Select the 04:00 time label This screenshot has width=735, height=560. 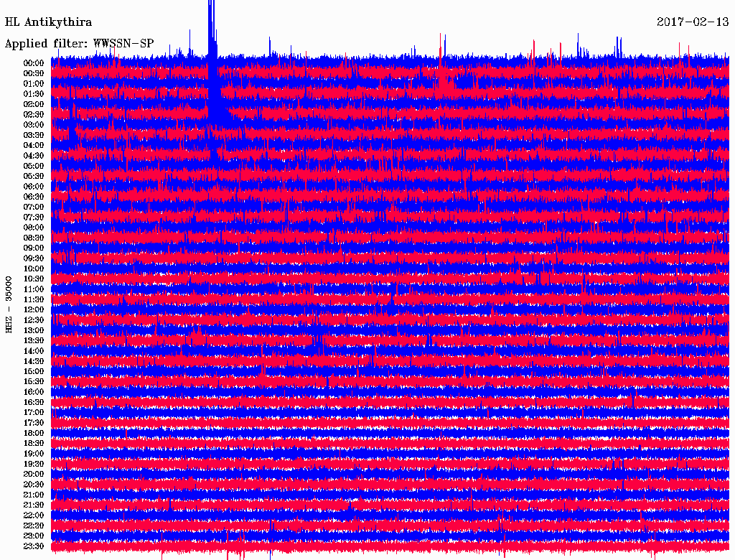(x=34, y=146)
